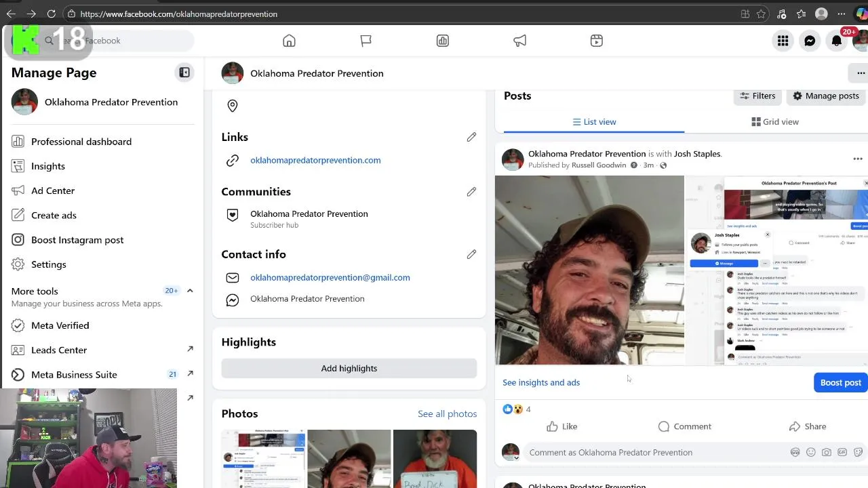Viewport: 868px width, 488px height.
Task: Open See insights and ads link
Action: [x=541, y=382]
